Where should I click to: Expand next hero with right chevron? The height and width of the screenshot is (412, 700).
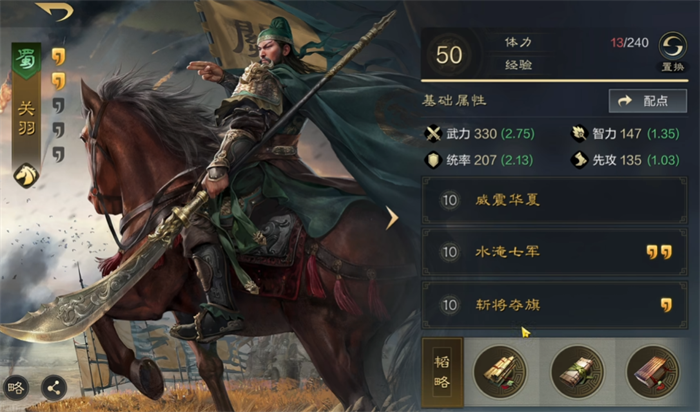[392, 218]
